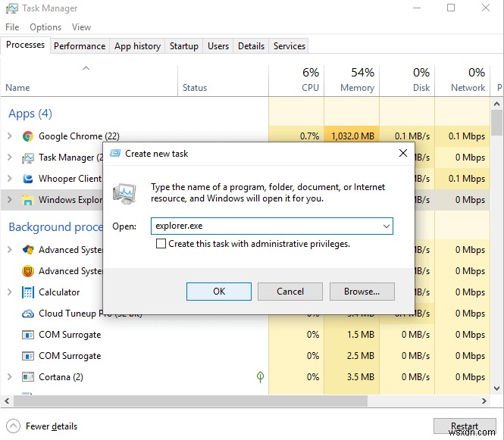Sort by the Network column header

[462, 81]
